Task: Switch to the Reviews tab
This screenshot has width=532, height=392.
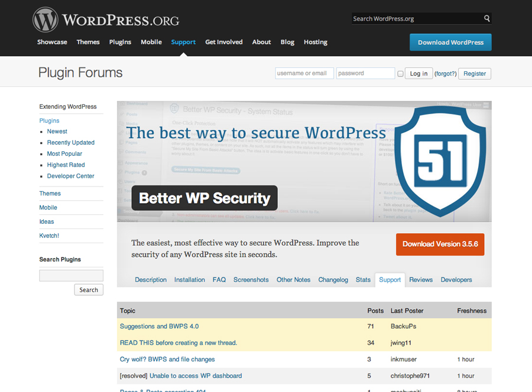Action: coord(421,280)
